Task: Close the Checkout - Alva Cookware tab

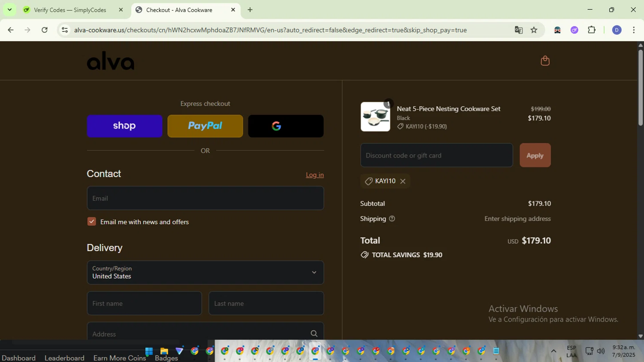Action: click(233, 10)
